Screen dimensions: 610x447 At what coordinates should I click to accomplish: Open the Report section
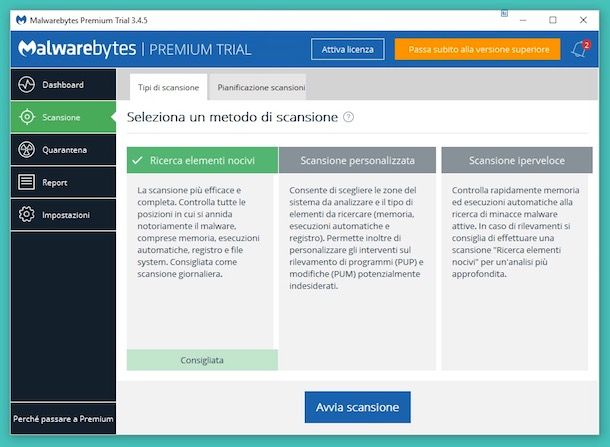click(x=63, y=182)
